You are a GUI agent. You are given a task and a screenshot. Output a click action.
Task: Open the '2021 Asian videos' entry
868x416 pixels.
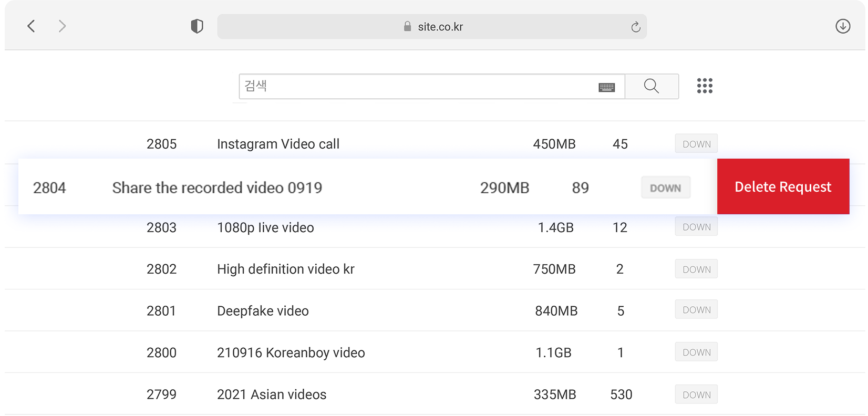click(x=272, y=394)
